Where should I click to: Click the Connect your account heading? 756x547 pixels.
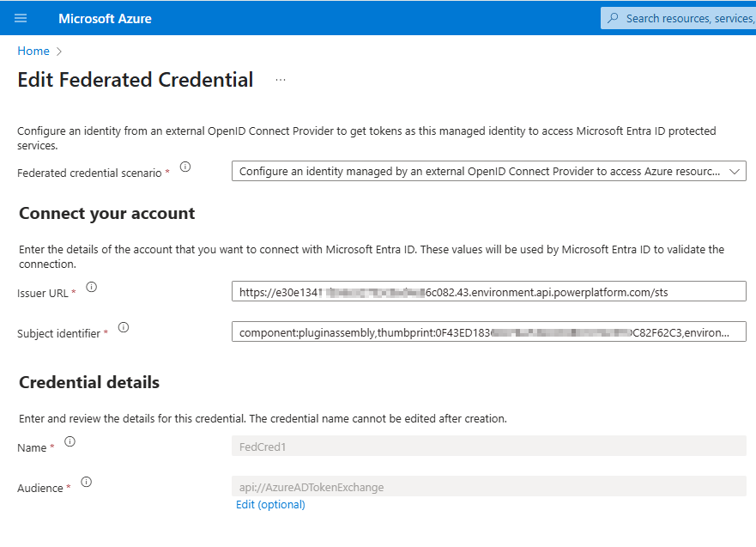[107, 213]
